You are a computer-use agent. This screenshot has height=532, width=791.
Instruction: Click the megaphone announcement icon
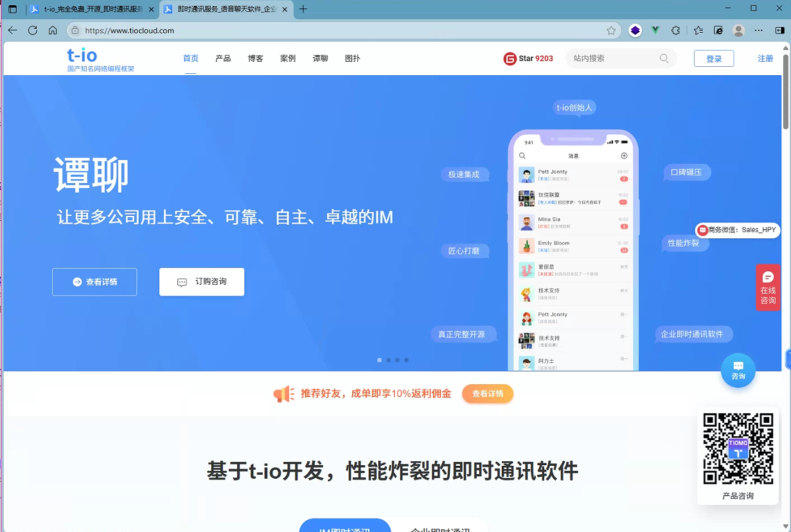283,394
